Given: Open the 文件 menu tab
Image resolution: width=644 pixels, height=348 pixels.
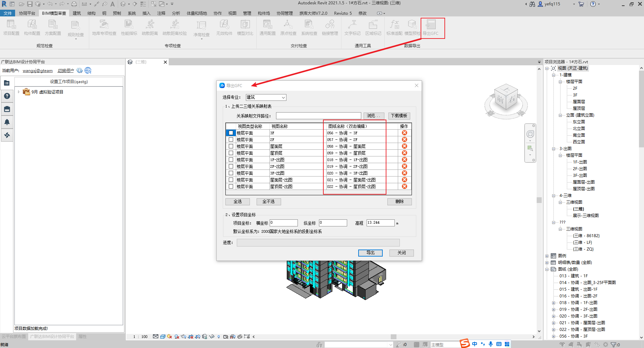Looking at the screenshot, I should [x=7, y=13].
